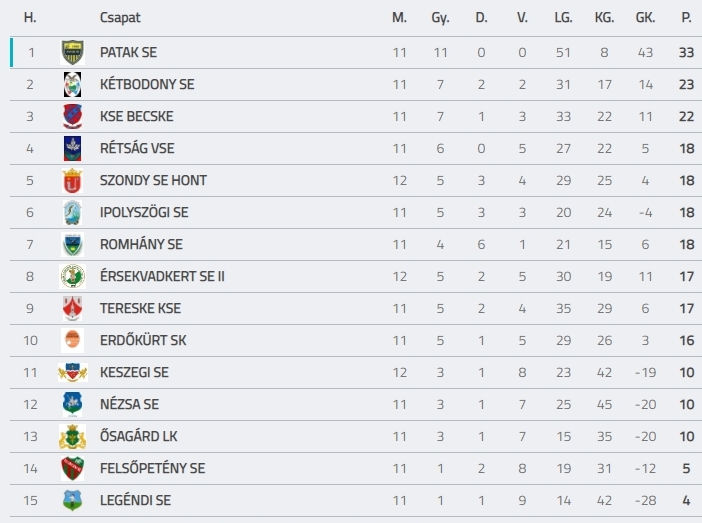Click the ŐSAGÁRD LK crest
This screenshot has width=702, height=523.
pyautogui.click(x=72, y=436)
